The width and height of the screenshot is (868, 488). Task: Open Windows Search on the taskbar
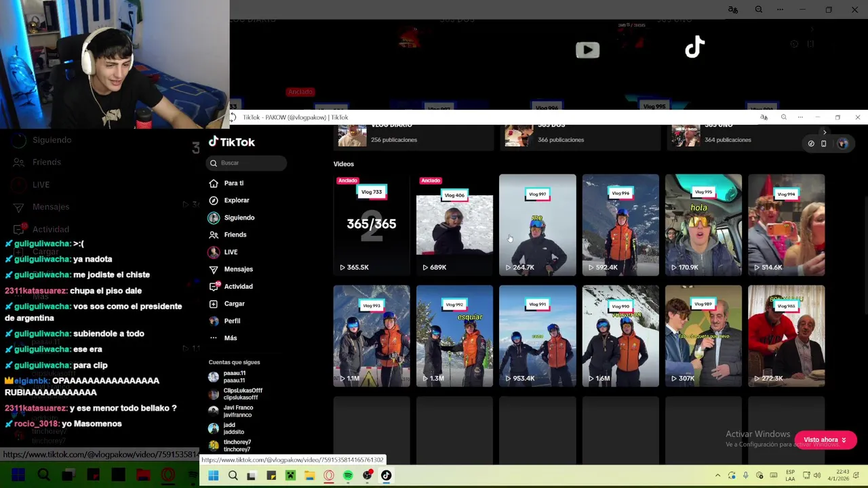pos(233,476)
